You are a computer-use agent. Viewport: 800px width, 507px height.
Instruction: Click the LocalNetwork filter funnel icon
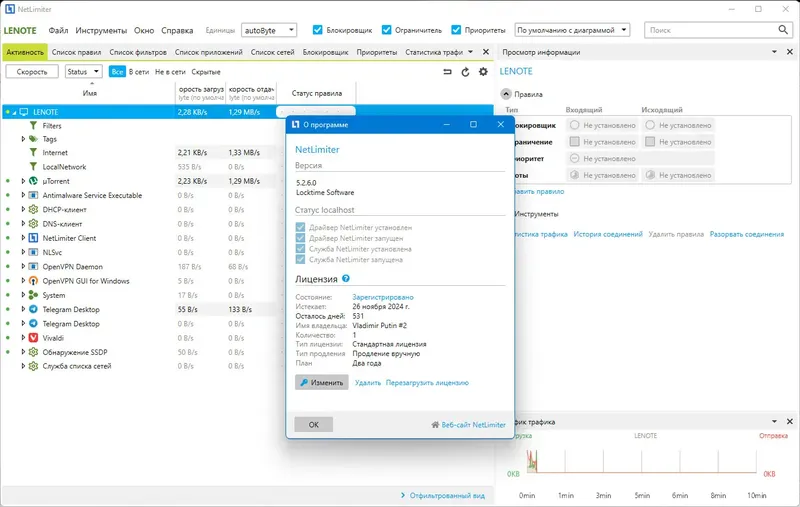pos(33,167)
